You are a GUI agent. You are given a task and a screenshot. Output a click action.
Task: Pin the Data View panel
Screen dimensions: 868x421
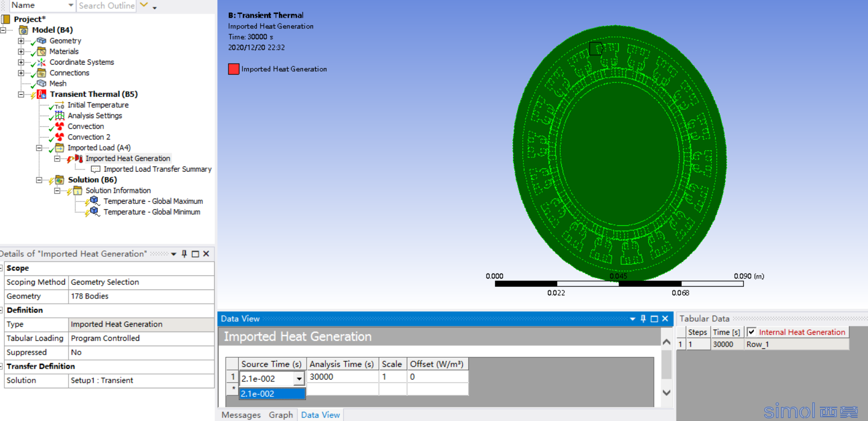(643, 318)
